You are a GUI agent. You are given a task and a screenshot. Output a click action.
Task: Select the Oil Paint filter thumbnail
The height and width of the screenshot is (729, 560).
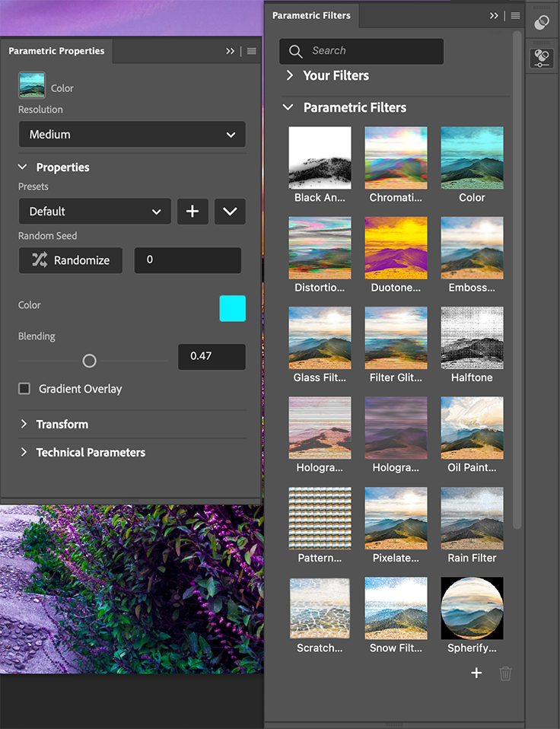point(472,428)
